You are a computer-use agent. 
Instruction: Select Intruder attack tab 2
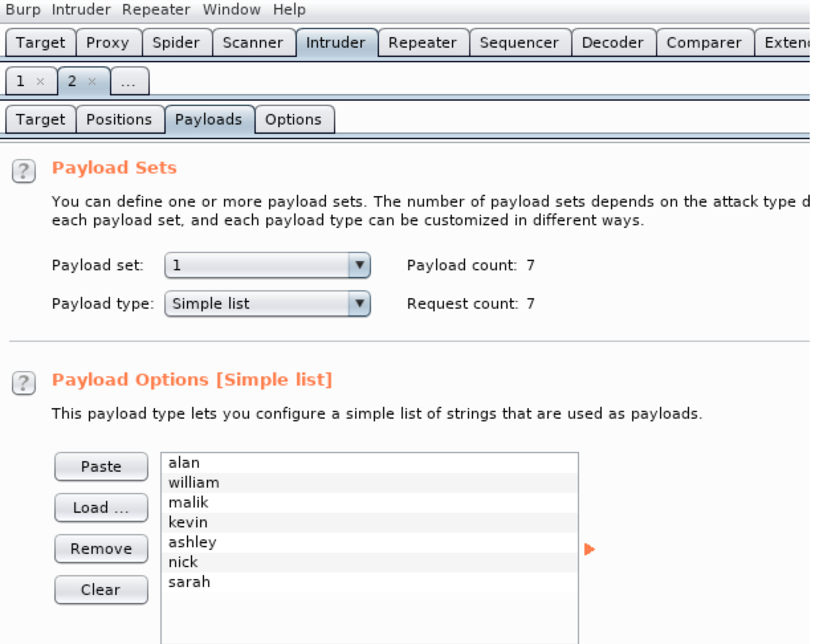pyautogui.click(x=72, y=81)
